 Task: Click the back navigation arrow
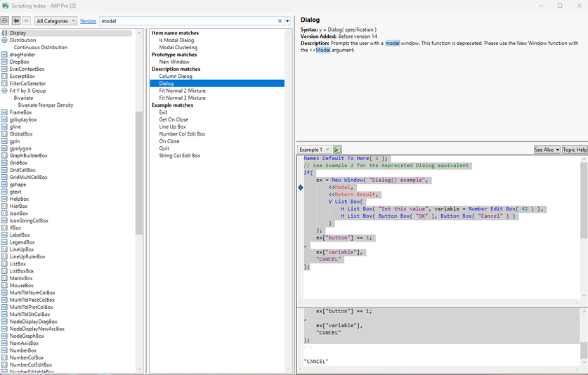(x=16, y=21)
